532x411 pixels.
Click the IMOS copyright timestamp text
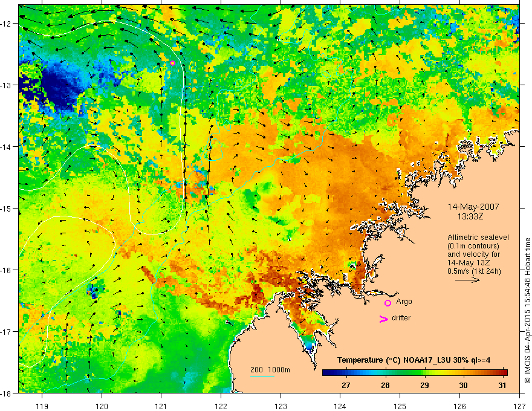point(527,311)
